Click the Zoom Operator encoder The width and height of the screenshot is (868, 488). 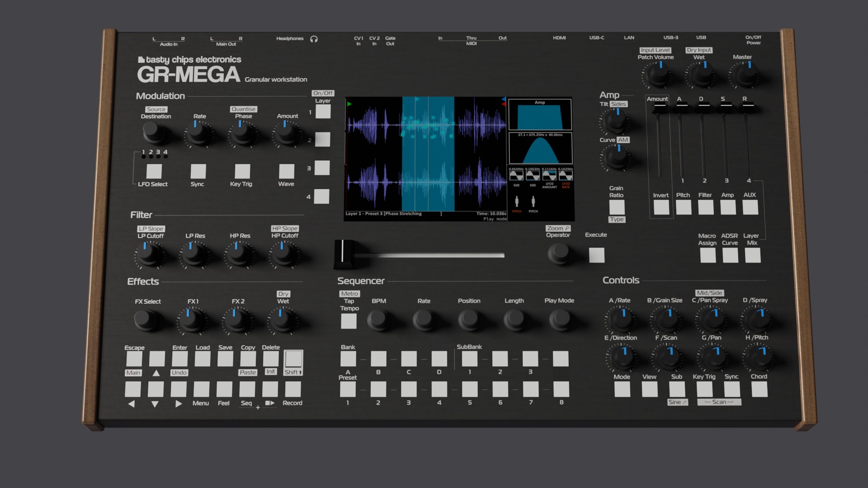pyautogui.click(x=559, y=253)
